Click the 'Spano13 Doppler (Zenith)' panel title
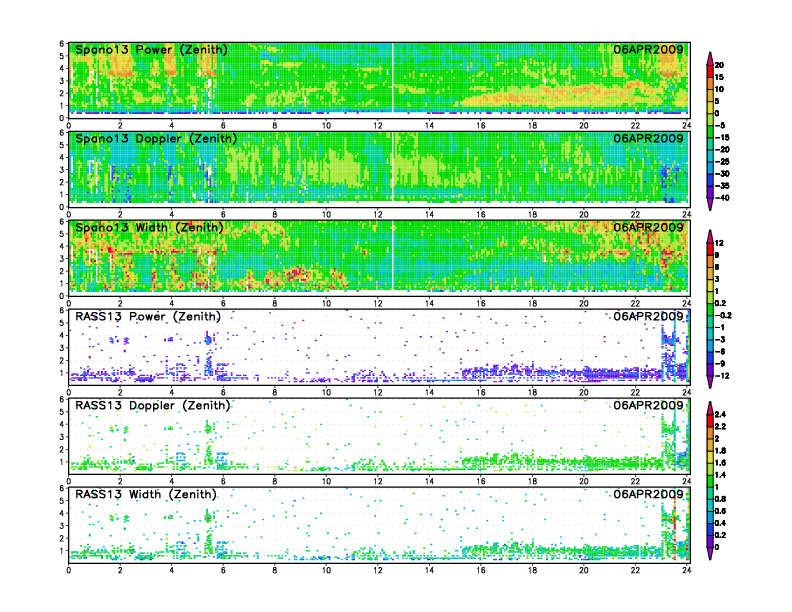 point(156,139)
